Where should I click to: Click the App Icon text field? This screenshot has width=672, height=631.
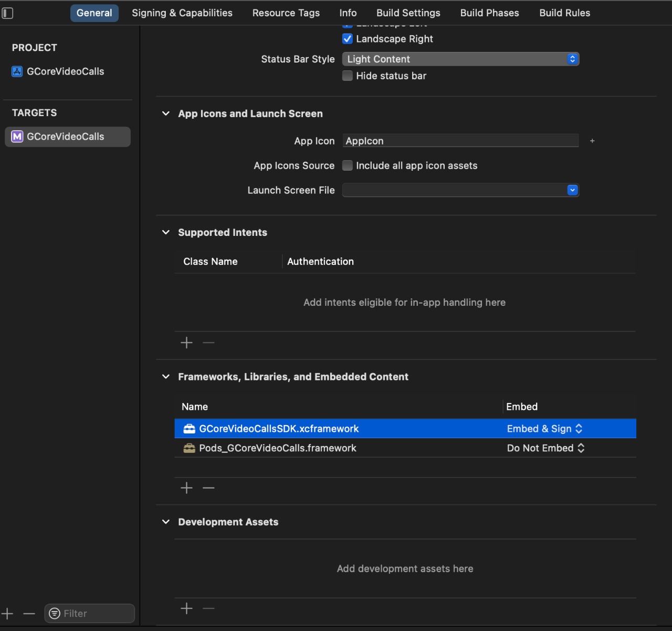tap(460, 141)
